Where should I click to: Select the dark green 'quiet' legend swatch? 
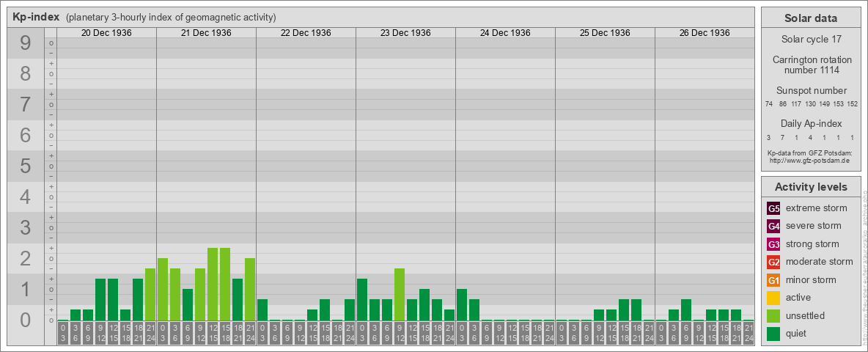(x=773, y=333)
